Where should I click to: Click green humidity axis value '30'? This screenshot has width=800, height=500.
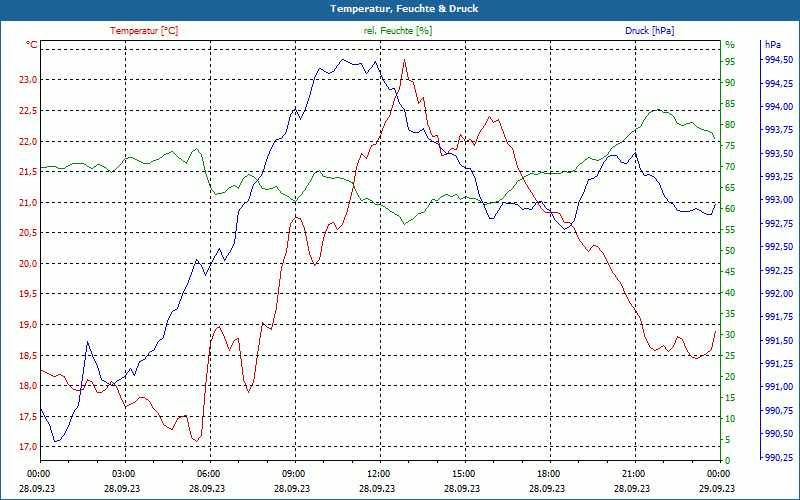click(x=730, y=335)
